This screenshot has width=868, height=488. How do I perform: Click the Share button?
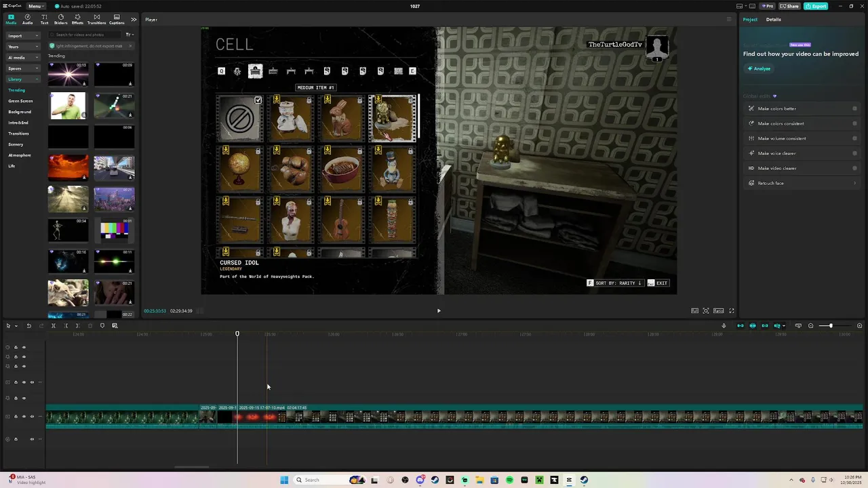[x=789, y=6]
